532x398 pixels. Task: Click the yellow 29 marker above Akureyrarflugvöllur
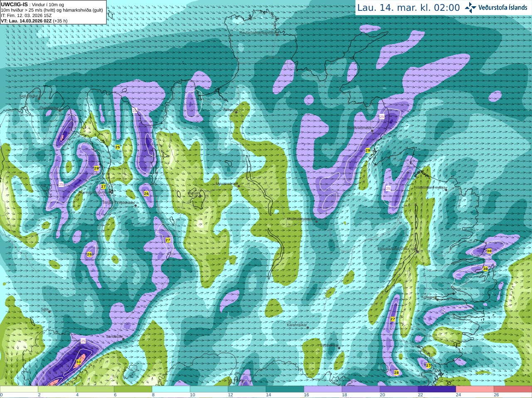click(96, 168)
